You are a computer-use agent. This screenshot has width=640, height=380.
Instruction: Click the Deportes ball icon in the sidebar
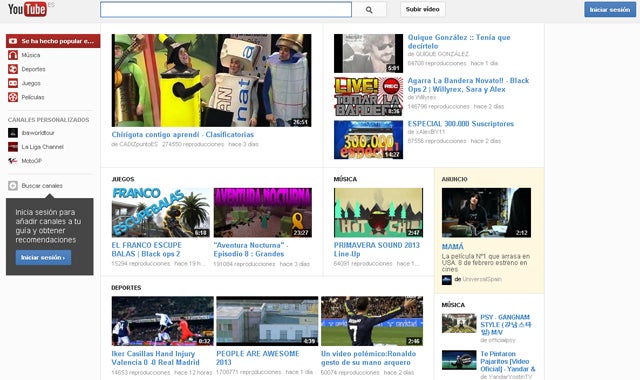[13, 69]
